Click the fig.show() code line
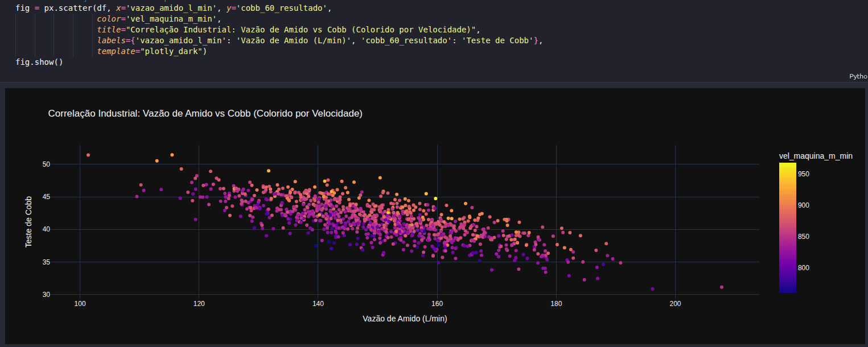 (x=39, y=61)
